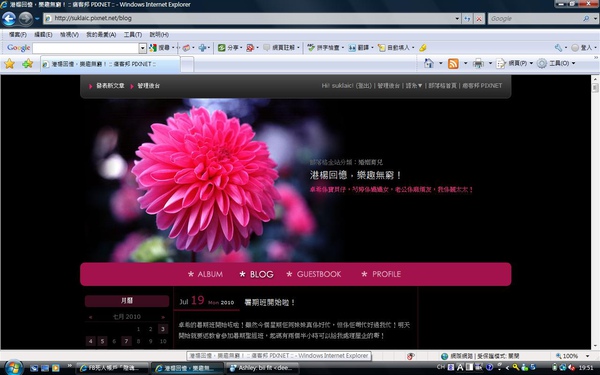Click the yellow highlighter icon in Google toolbar
600x375 pixels.
(422, 48)
